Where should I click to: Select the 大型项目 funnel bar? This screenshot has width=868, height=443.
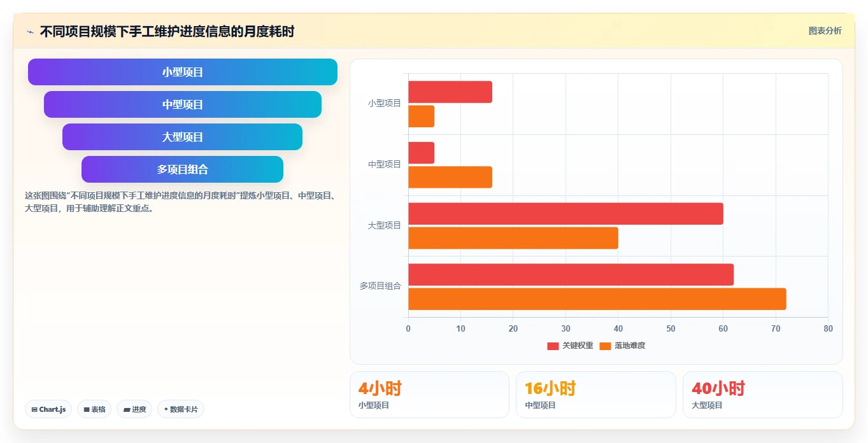point(183,137)
